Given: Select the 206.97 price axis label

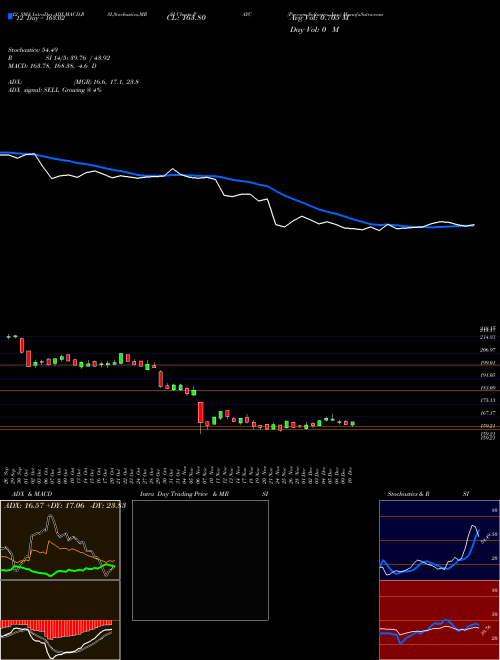Looking at the screenshot, I should (x=489, y=350).
